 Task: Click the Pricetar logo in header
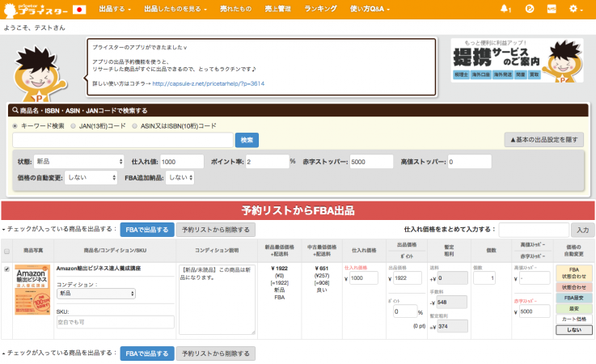click(x=36, y=10)
